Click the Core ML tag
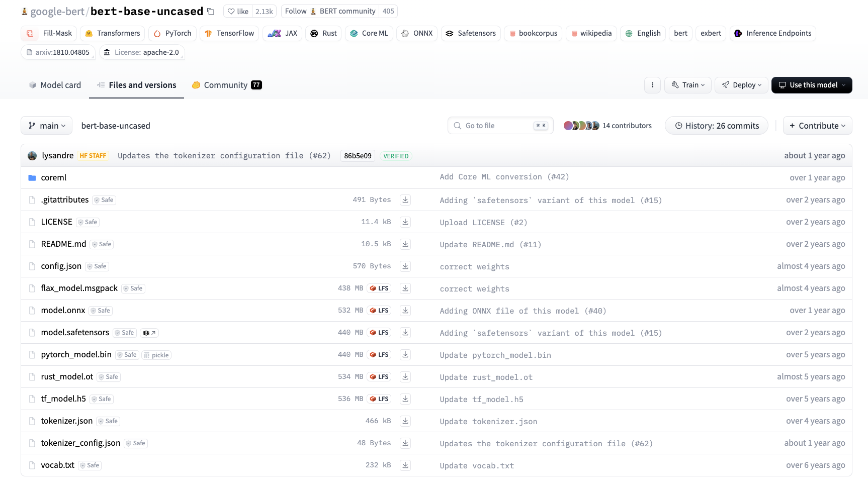Viewport: 868px width, 494px height. [369, 33]
